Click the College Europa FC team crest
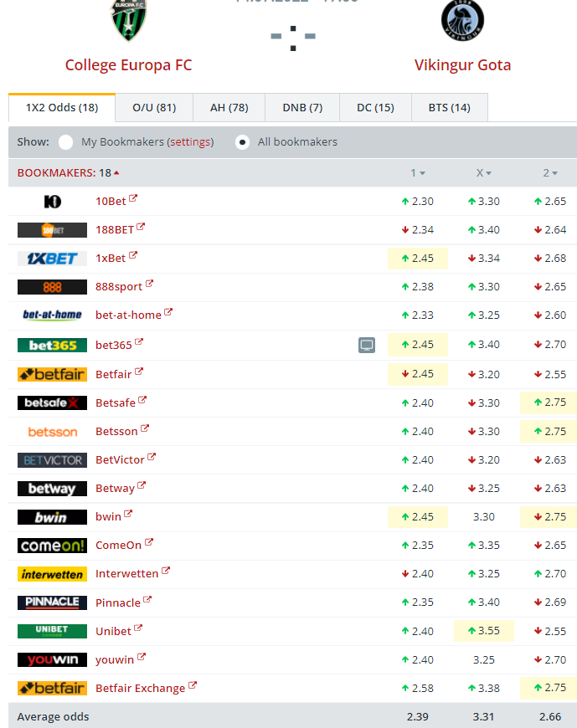577x728 pixels. click(129, 21)
